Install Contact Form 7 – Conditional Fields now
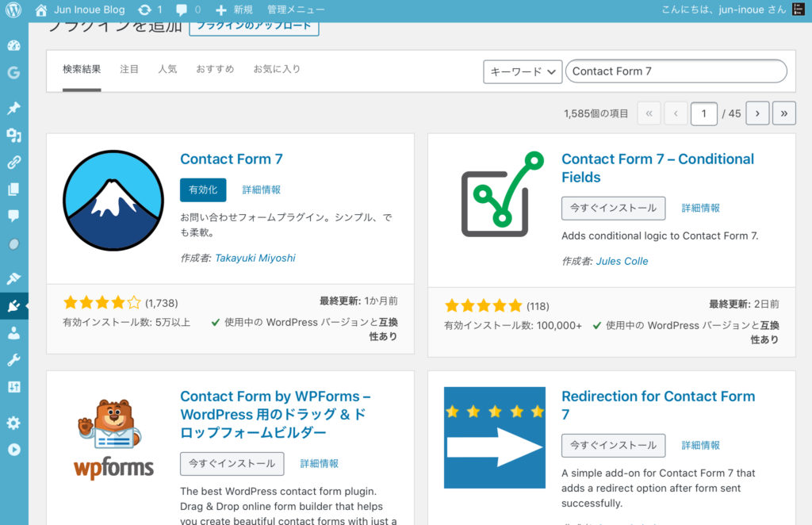812x525 pixels. [x=613, y=208]
